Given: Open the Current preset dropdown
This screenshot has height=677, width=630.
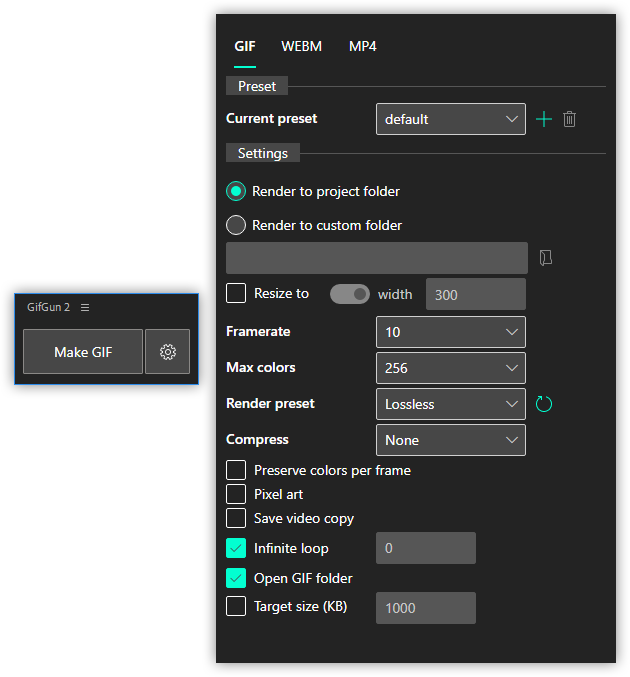Looking at the screenshot, I should click(451, 119).
